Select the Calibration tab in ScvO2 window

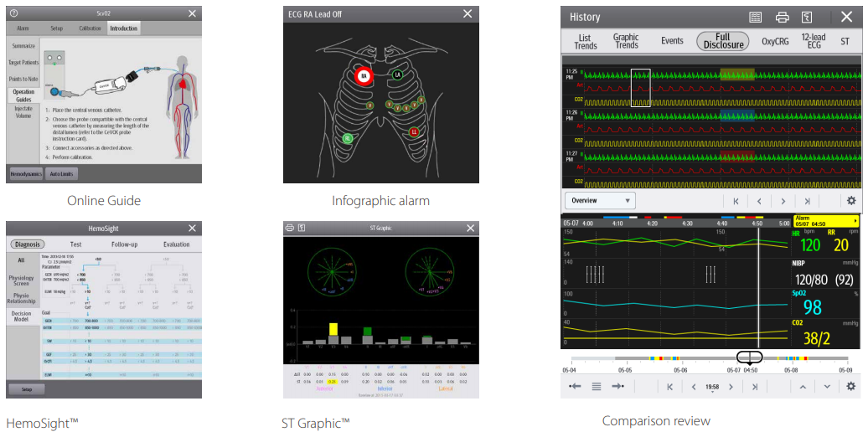pos(90,28)
